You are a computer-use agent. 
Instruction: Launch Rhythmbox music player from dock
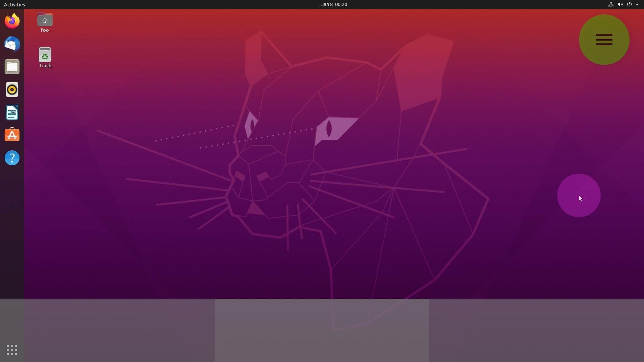click(x=12, y=89)
